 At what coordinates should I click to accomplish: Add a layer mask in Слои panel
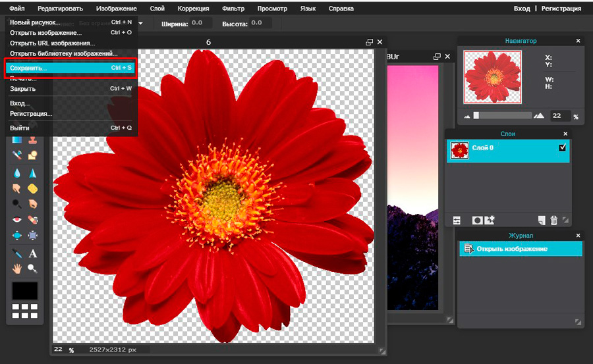point(477,220)
